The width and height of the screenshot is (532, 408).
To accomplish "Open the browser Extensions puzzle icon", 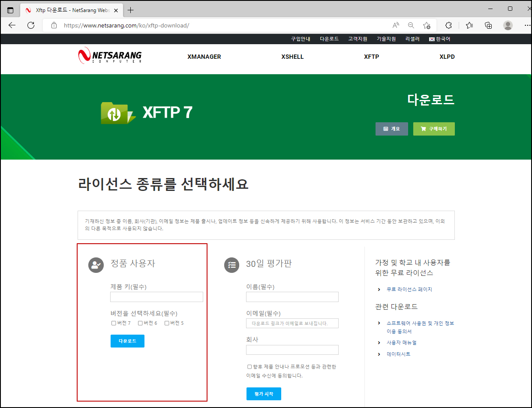I will [449, 25].
